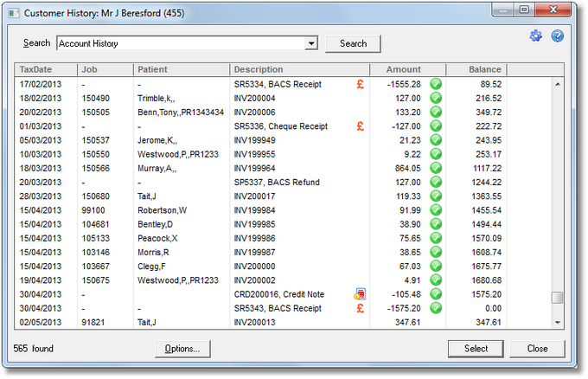Click the green tick on the INV199949 row

(x=436, y=140)
